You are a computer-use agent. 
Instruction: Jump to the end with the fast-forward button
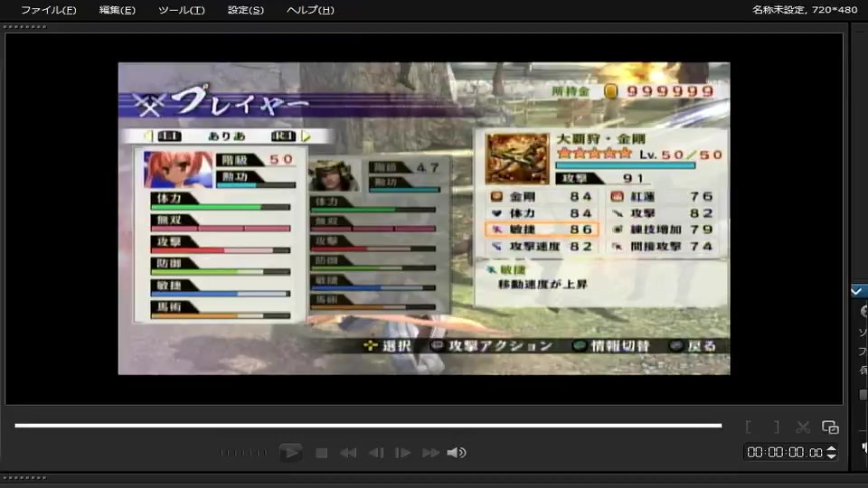430,453
